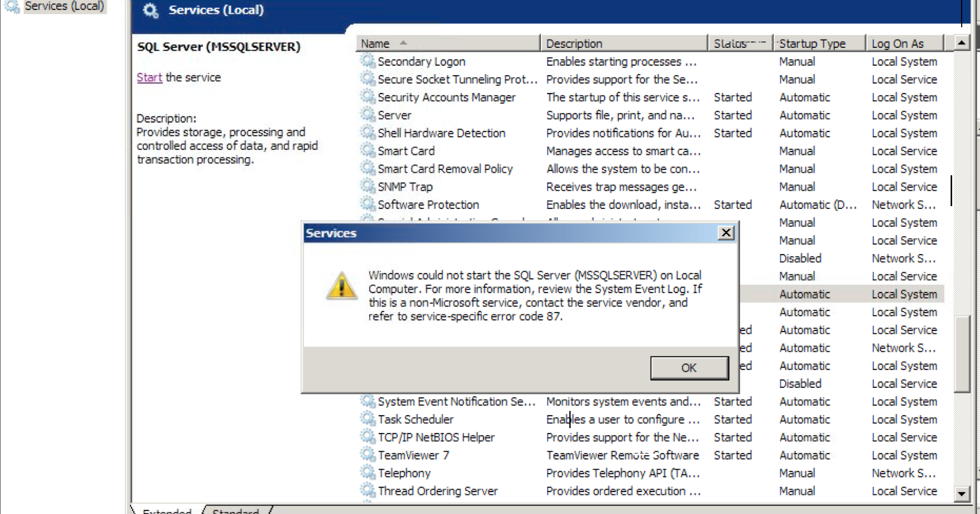The image size is (980, 514).
Task: Sort services by Name column header
Action: point(448,43)
